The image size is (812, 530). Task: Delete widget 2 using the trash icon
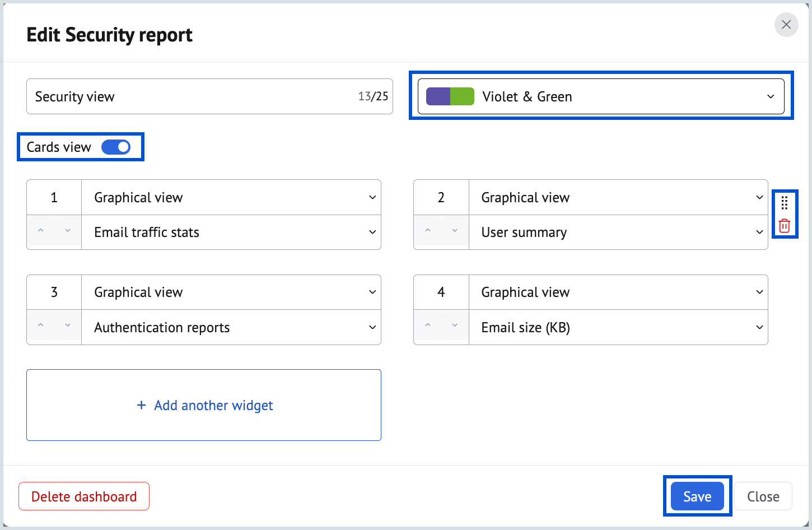click(x=785, y=225)
